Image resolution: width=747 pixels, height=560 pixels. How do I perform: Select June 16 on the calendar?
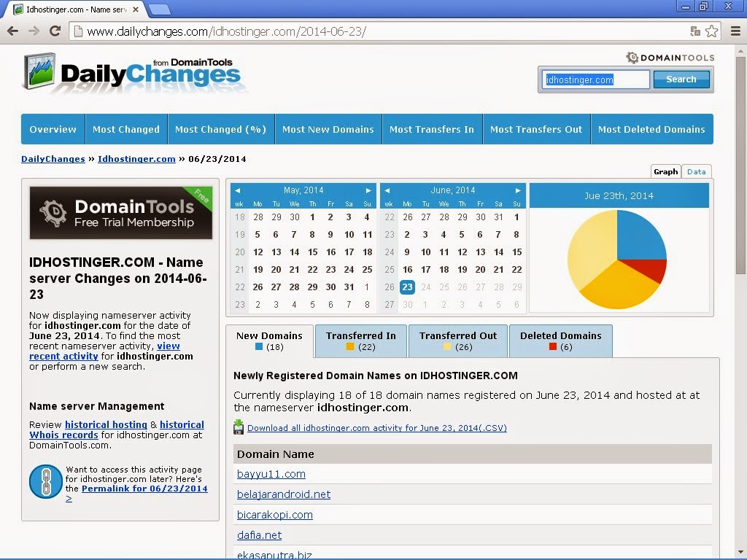407,270
